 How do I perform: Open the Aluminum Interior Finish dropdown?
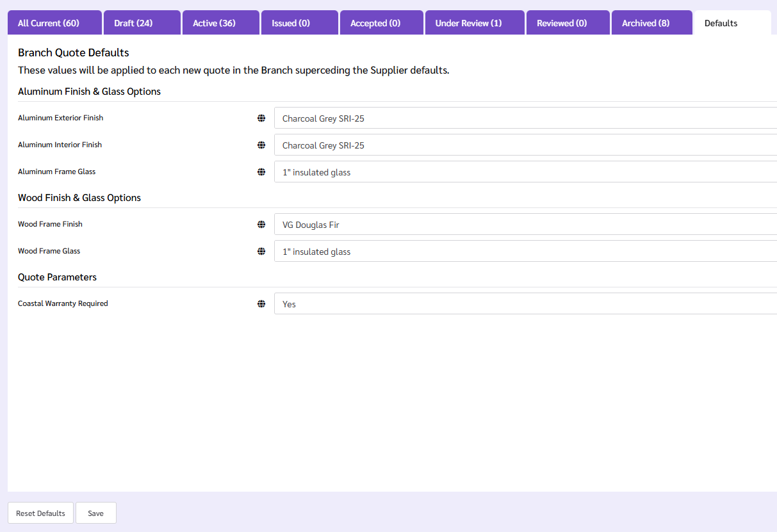pyautogui.click(x=525, y=145)
